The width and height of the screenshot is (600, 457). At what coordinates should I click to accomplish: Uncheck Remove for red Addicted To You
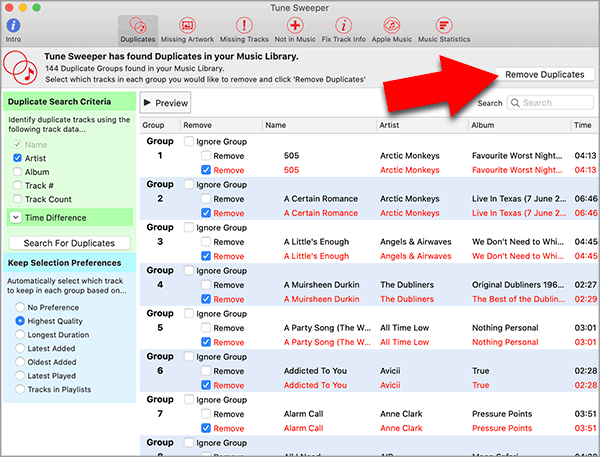tap(206, 385)
